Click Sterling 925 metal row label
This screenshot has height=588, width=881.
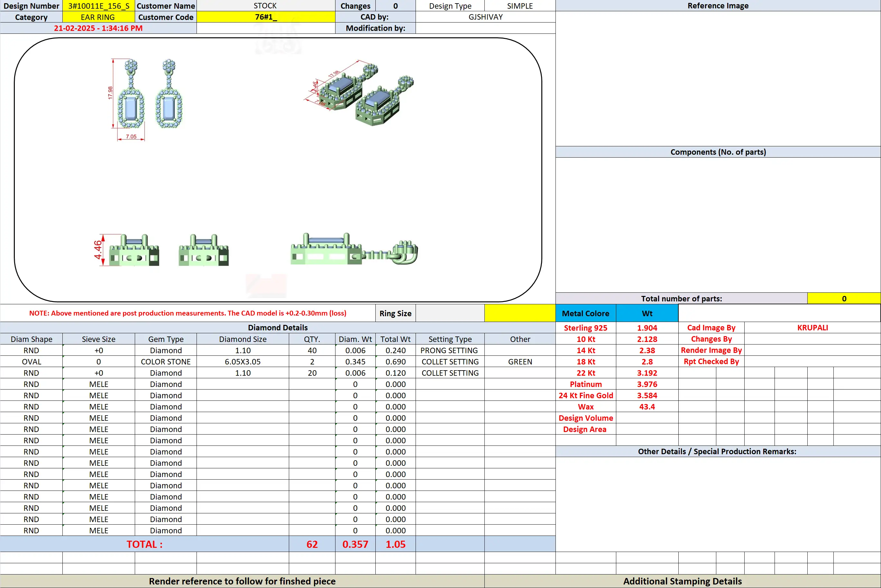(586, 327)
